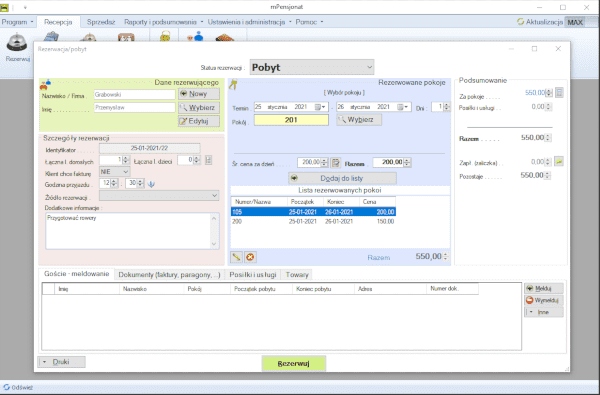Open the start date calendar picker
Viewport: 600px width, 395px height.
(x=320, y=107)
